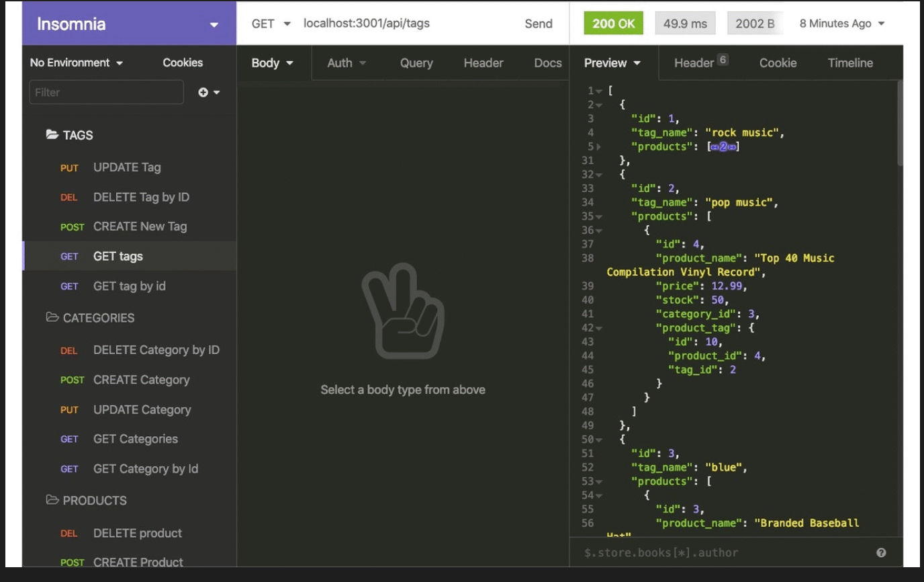Viewport: 924px width, 582px height.
Task: Collapse JSON line 32 fold arrow
Action: coord(598,175)
